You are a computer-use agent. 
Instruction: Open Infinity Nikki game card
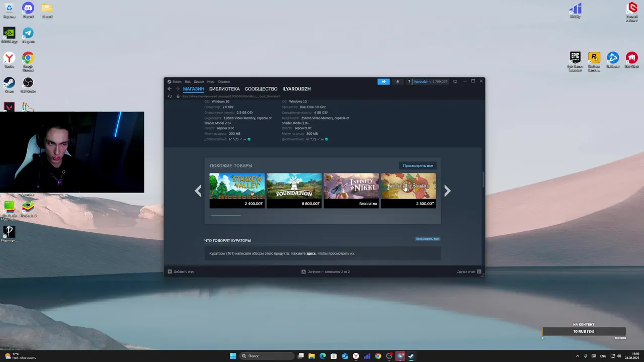point(351,191)
